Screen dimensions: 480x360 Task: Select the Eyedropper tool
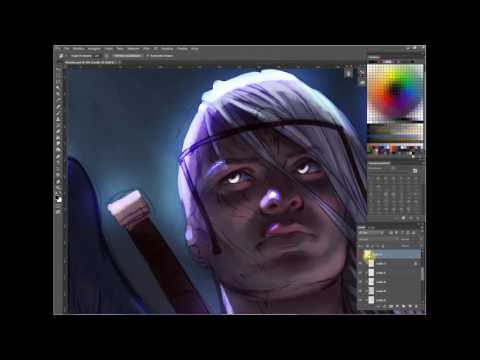coord(59,101)
